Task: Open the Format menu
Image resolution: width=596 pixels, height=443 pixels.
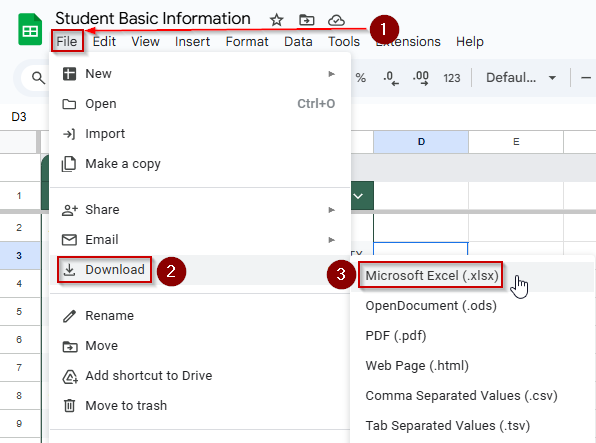Action: click(247, 41)
